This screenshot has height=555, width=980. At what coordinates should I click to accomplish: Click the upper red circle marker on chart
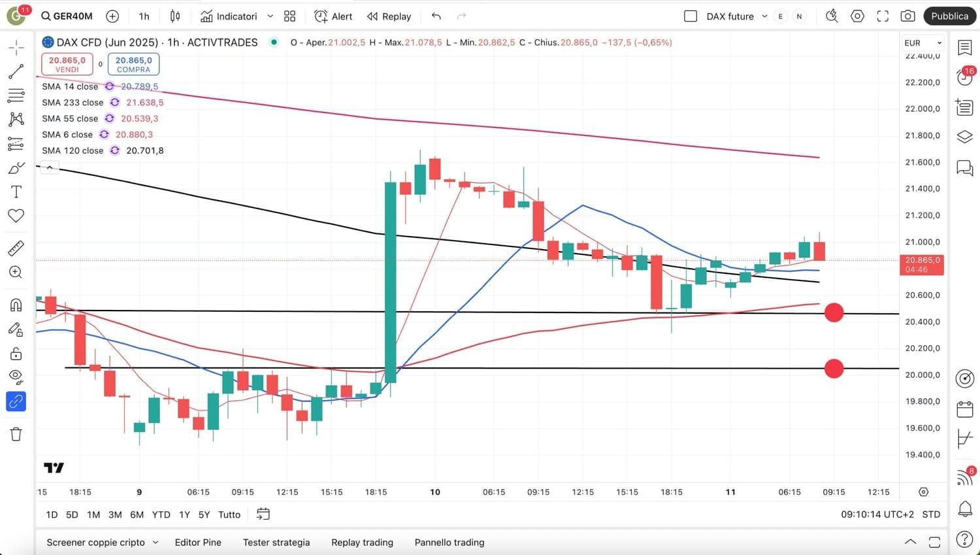(834, 312)
